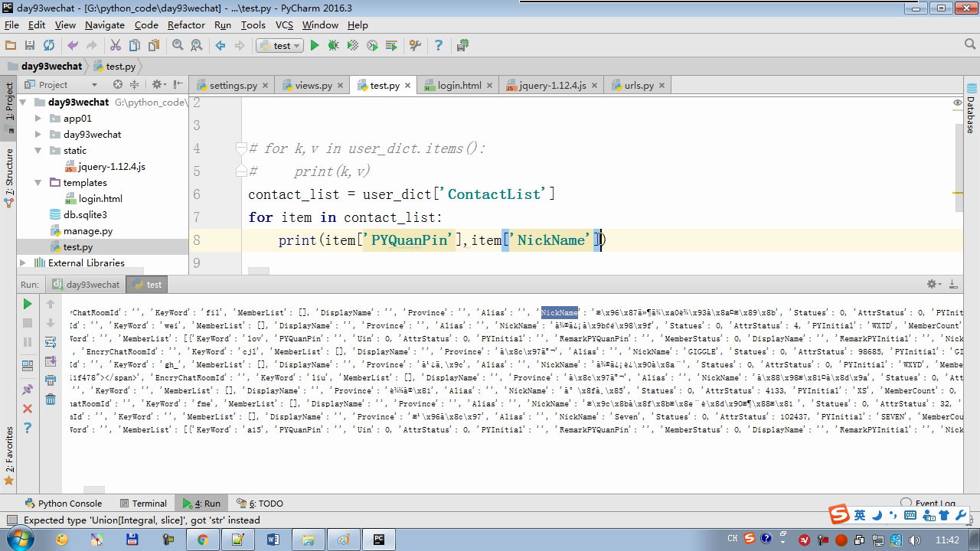Viewport: 980px width, 551px height.
Task: Collapse all in the Project panel
Action: (x=135, y=85)
